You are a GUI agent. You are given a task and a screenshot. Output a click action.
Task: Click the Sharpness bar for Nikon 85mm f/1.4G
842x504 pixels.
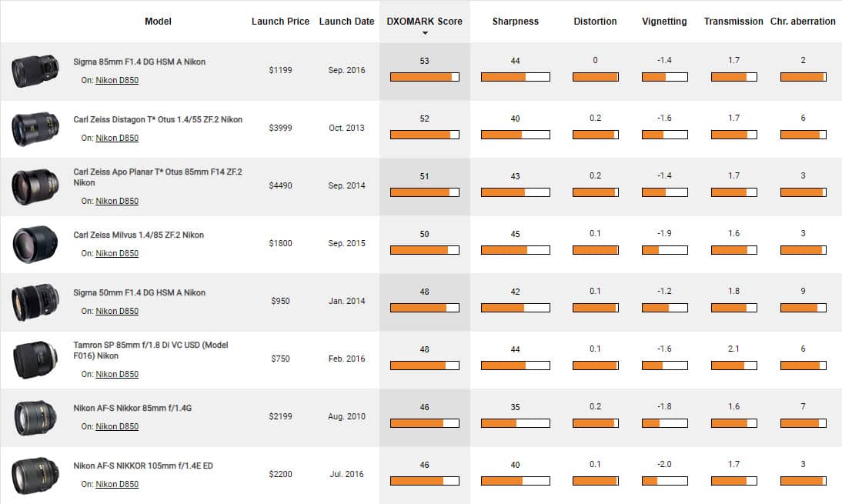coord(515,422)
